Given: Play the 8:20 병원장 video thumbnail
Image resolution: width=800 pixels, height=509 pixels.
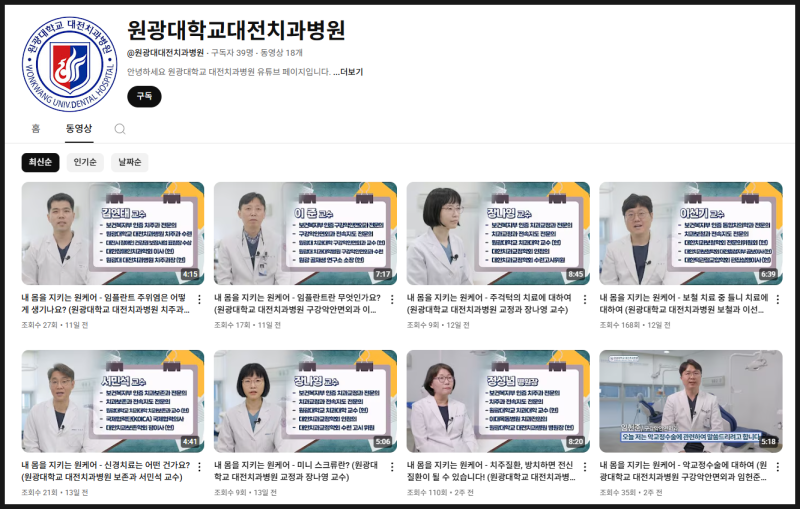Looking at the screenshot, I should 498,401.
